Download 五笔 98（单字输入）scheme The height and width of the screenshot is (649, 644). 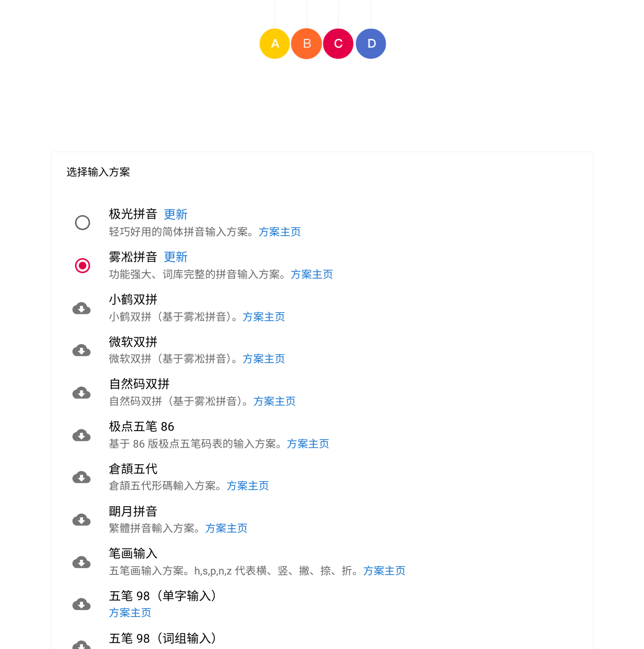[x=81, y=604]
